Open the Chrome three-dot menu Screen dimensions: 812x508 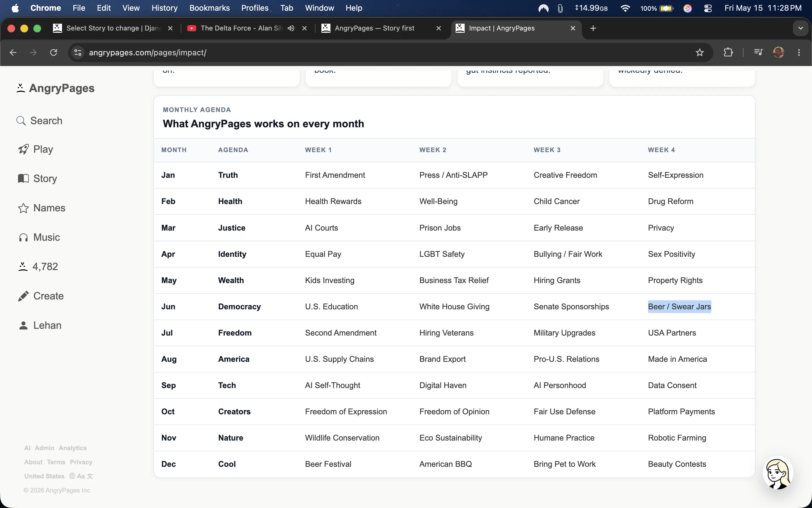click(799, 52)
